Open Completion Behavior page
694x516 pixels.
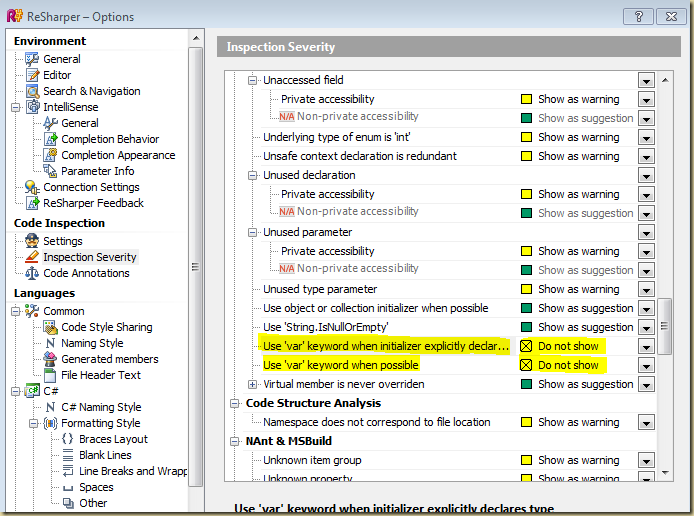pos(110,139)
